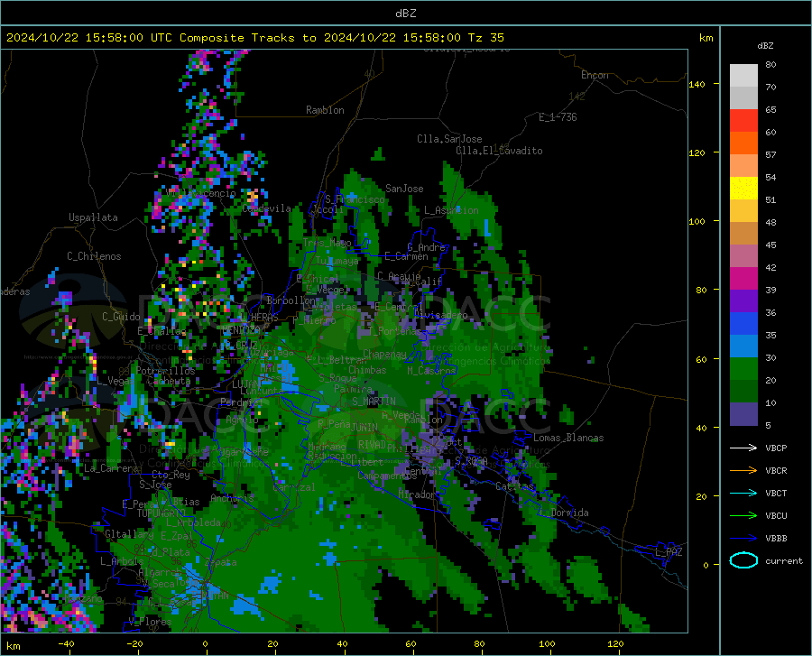This screenshot has height=656, width=812.
Task: Click the 'SanJose' map label
Action: point(404,189)
